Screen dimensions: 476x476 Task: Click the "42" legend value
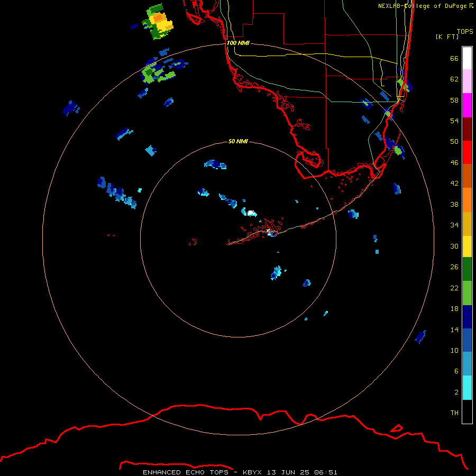coord(454,183)
